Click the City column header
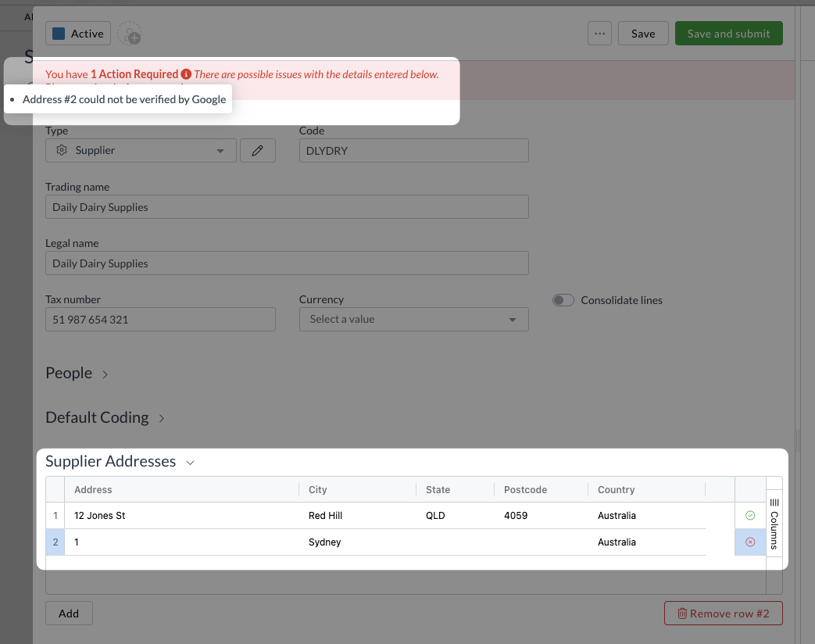The height and width of the screenshot is (644, 815). pos(358,489)
